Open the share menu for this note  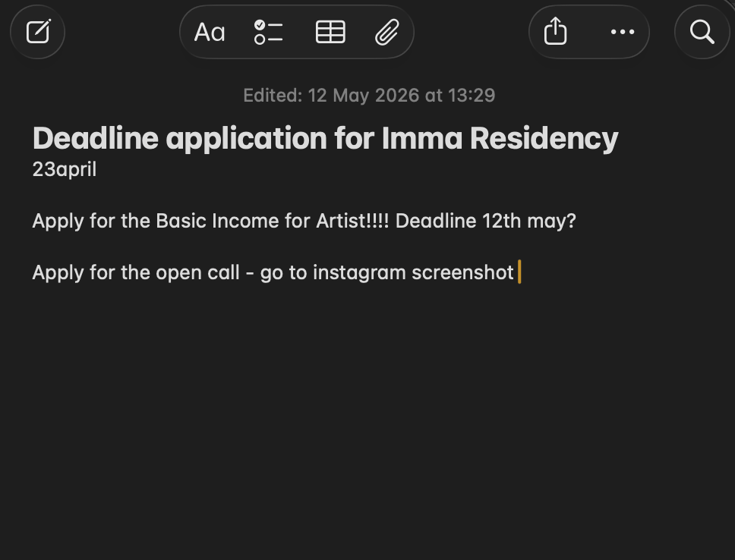pyautogui.click(x=556, y=31)
